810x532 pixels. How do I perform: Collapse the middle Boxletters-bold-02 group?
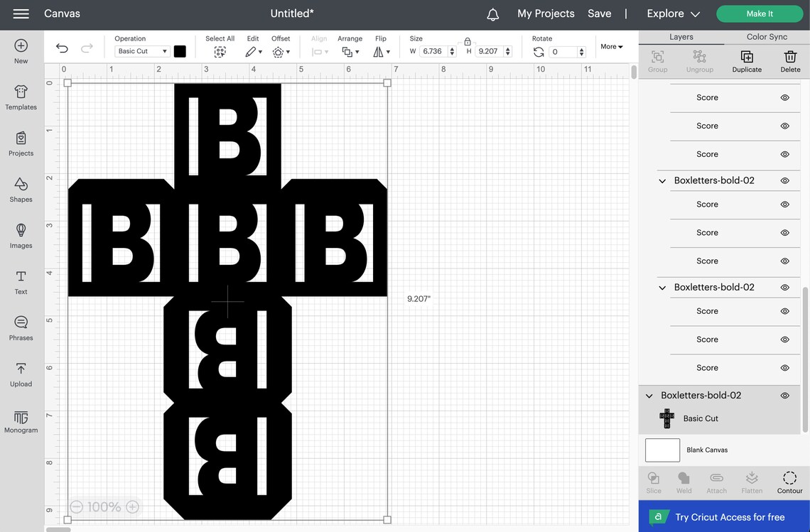(x=661, y=286)
